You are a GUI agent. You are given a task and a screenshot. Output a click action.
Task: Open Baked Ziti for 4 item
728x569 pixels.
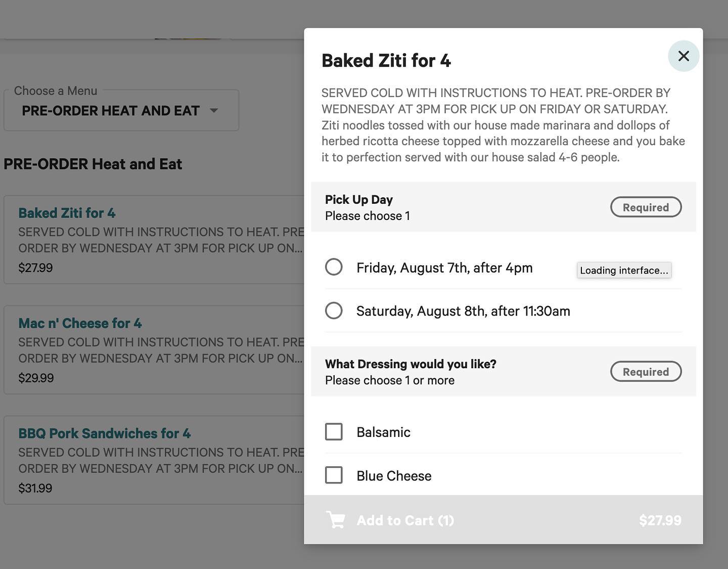click(67, 213)
